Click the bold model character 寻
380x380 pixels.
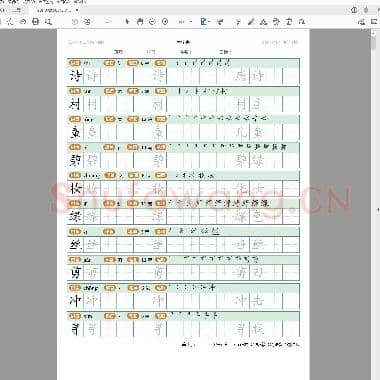point(75,330)
